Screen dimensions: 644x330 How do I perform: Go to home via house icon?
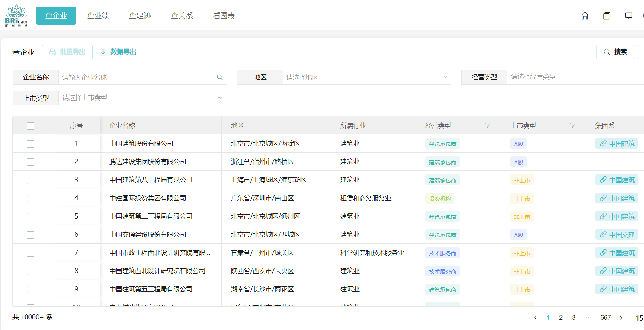(x=585, y=16)
